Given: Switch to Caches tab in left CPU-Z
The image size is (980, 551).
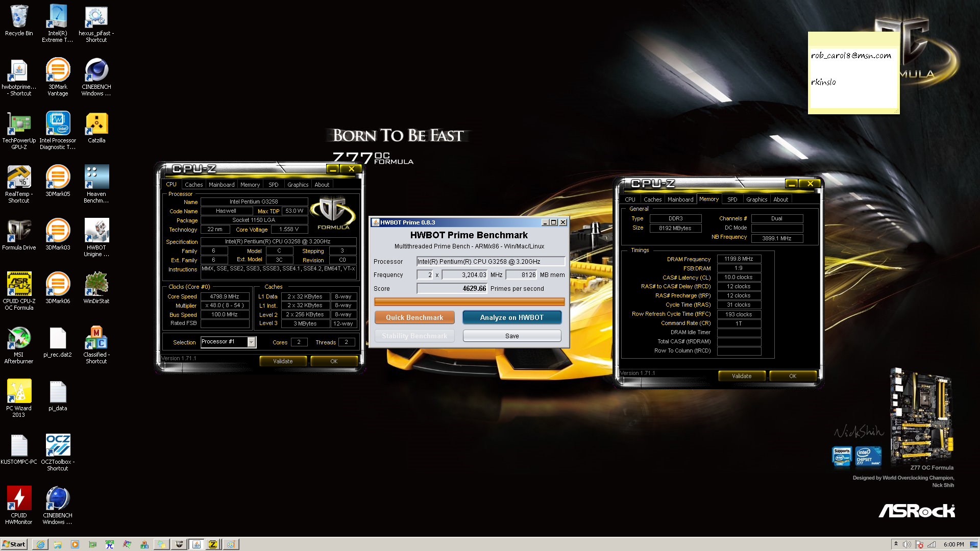Looking at the screenshot, I should [x=193, y=185].
